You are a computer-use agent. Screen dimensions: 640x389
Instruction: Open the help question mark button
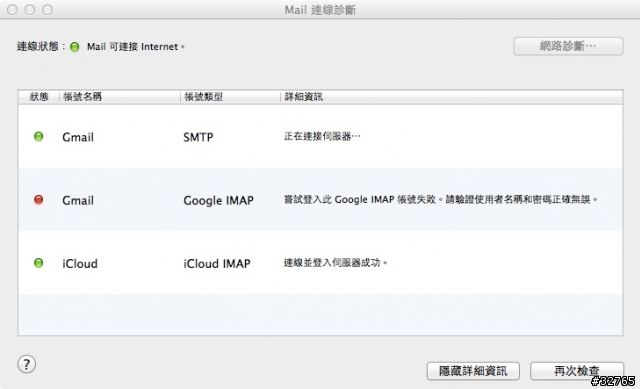point(27,364)
